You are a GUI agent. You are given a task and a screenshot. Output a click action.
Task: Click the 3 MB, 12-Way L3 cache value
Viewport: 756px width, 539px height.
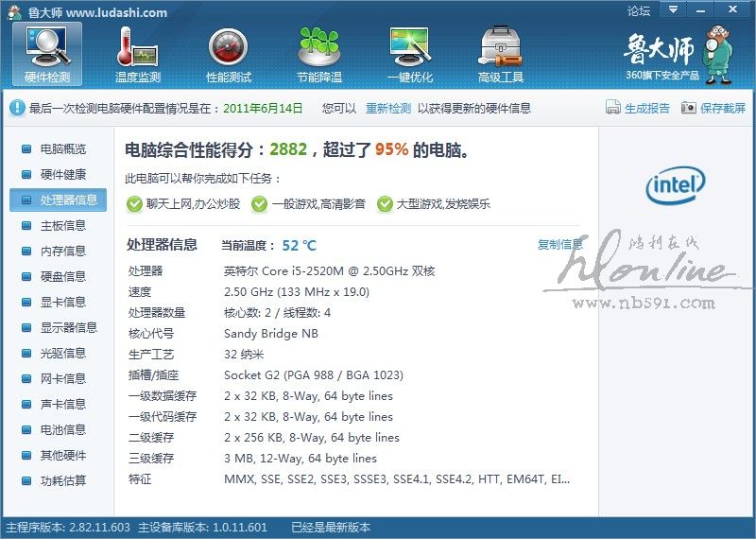tap(301, 459)
